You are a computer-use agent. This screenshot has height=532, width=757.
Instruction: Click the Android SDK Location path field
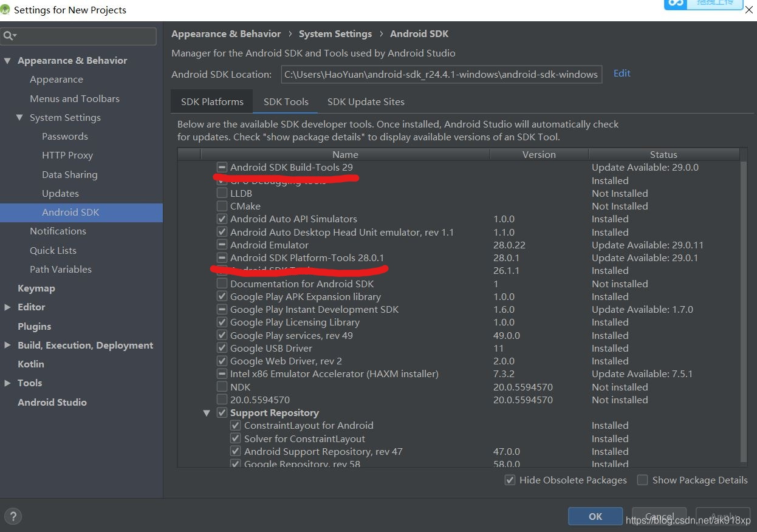click(x=442, y=75)
